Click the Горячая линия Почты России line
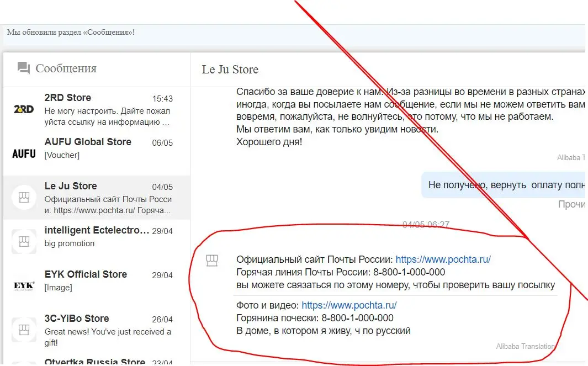The image size is (588, 366). tap(341, 272)
